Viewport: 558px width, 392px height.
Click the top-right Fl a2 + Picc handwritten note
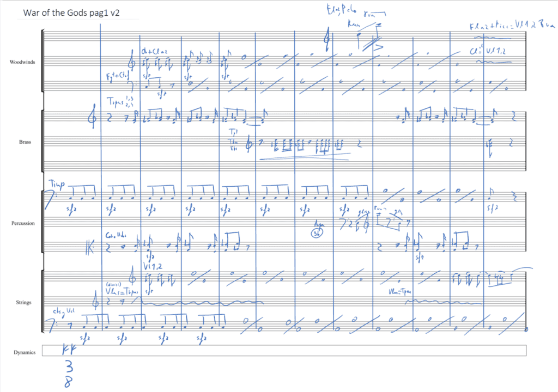click(507, 27)
